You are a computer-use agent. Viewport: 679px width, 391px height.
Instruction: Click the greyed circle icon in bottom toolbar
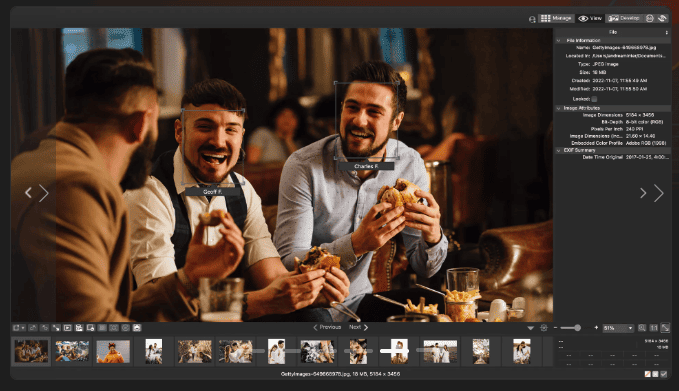126,328
